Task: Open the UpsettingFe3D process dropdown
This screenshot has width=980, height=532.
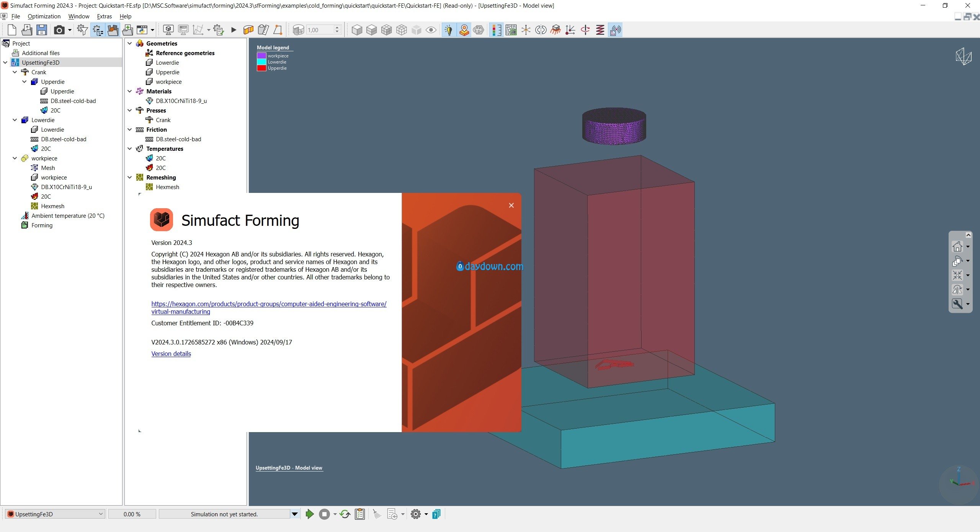Action: click(56, 514)
